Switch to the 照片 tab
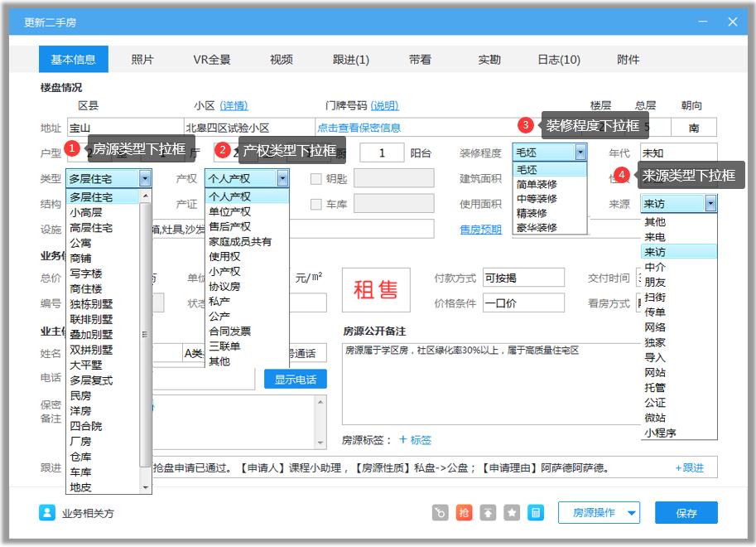Screen dimensions: 756x547 (x=142, y=59)
